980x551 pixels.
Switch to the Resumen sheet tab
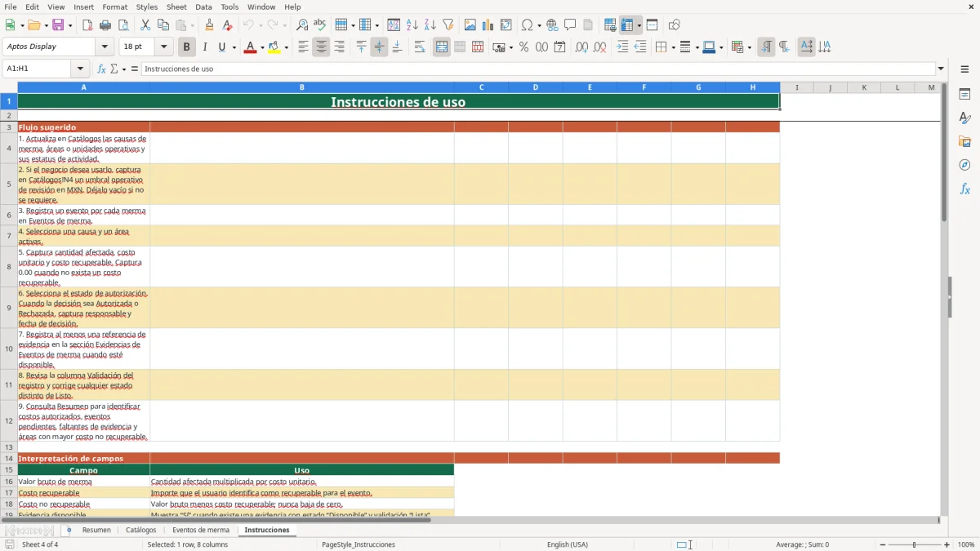coord(96,531)
